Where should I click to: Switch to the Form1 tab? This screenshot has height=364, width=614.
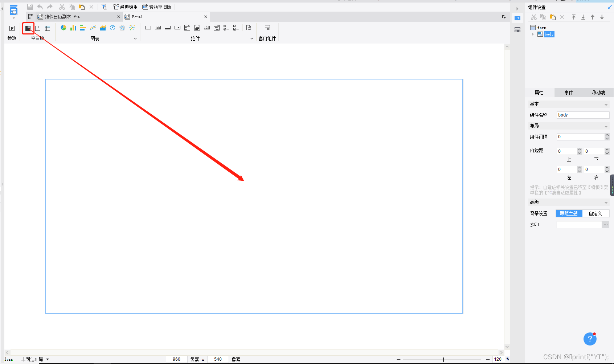(x=137, y=17)
